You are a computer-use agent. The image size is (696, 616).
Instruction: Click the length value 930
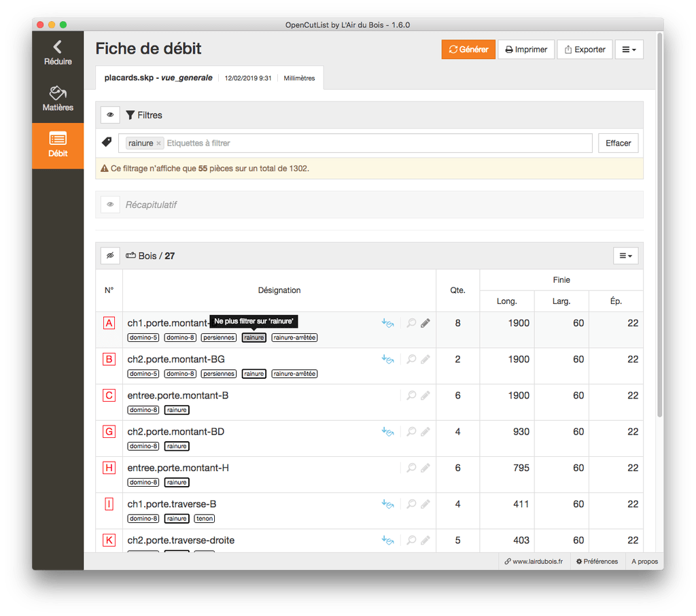pyautogui.click(x=521, y=432)
